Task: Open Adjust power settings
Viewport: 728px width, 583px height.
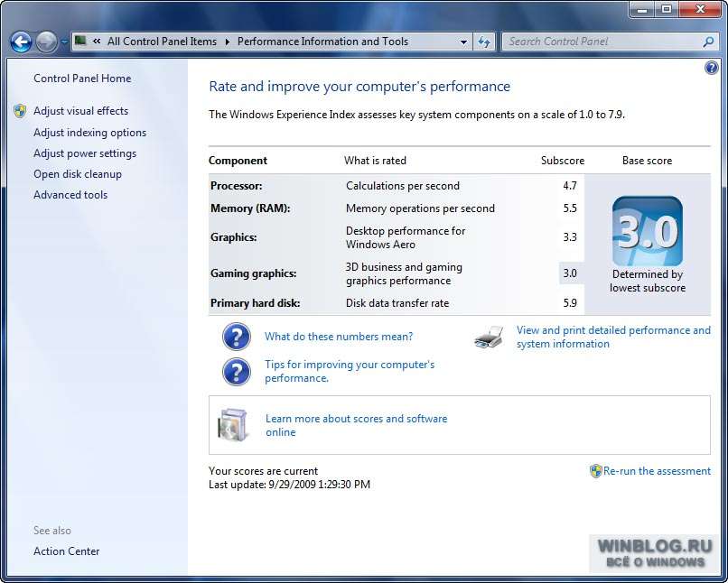Action: [x=85, y=153]
